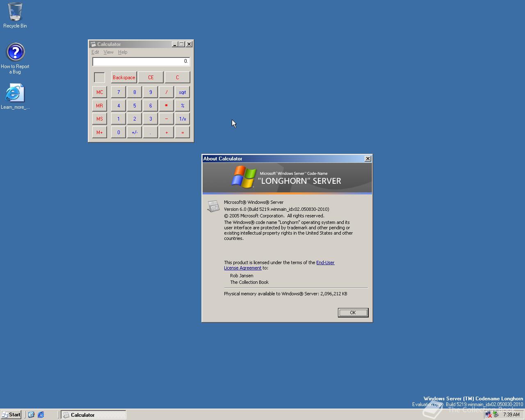The height and width of the screenshot is (420, 525).
Task: Click the add (+) button
Action: click(167, 132)
